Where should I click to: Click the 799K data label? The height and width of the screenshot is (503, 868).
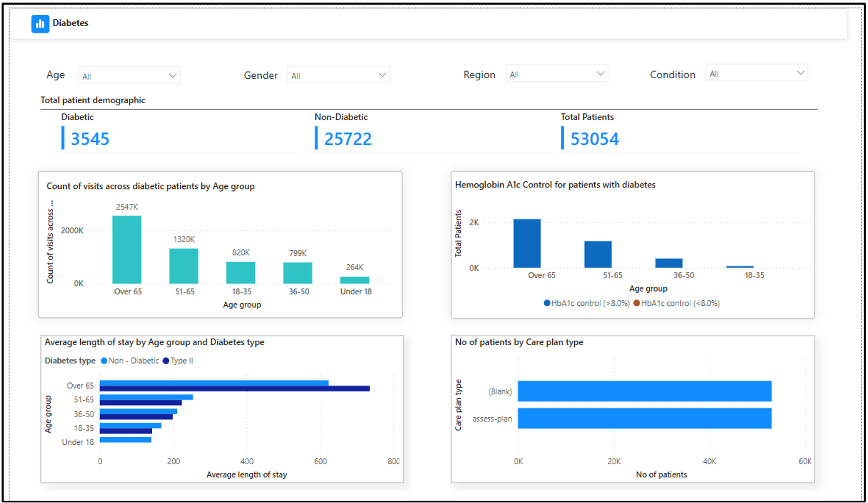(298, 253)
